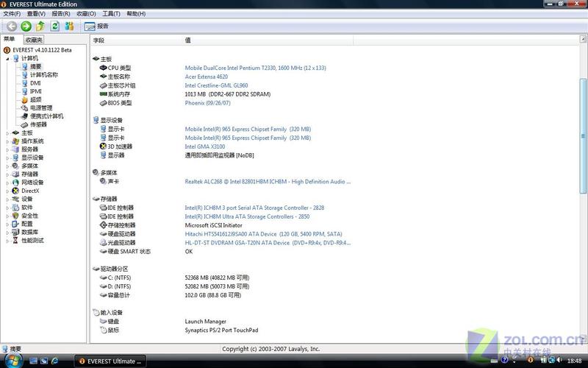Click the 键盘 keyboard icon

[104, 322]
